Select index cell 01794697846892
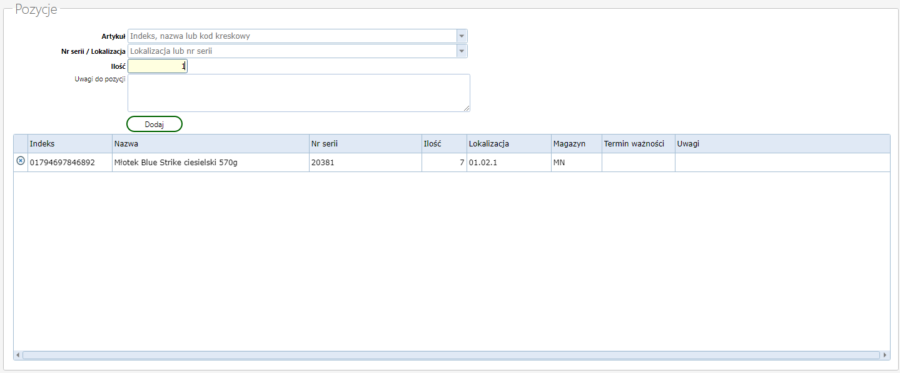The width and height of the screenshot is (900, 373). click(x=69, y=162)
